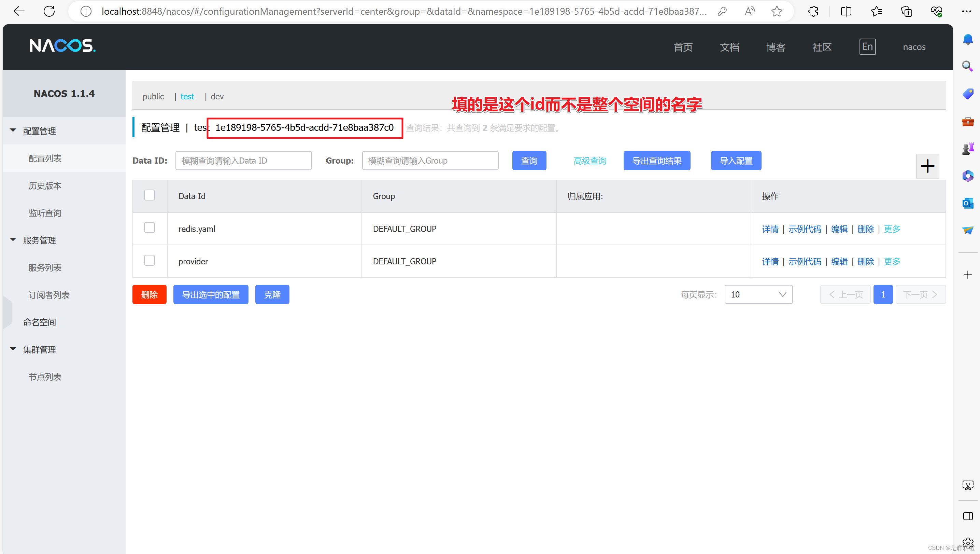This screenshot has height=554, width=980.
Task: Click the NACOS logo
Action: pos(63,46)
